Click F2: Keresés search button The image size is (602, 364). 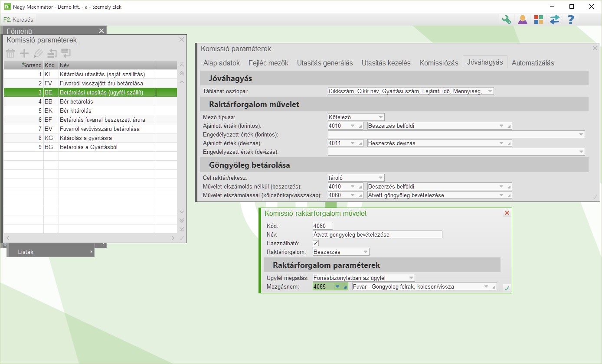(18, 19)
